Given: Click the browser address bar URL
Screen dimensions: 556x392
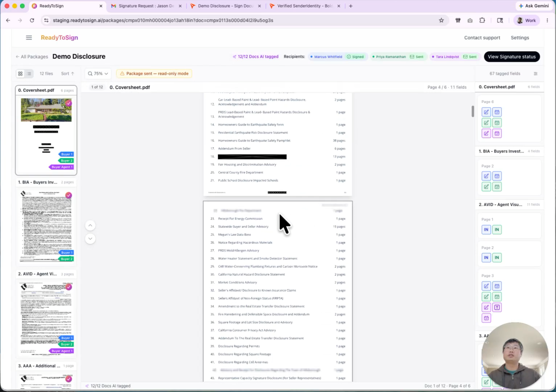Looking at the screenshot, I should pos(163,20).
